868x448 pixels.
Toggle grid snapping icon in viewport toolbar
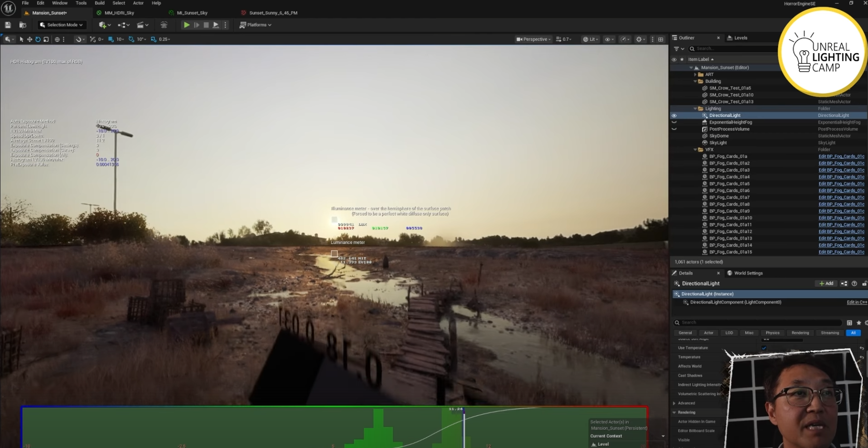point(111,39)
